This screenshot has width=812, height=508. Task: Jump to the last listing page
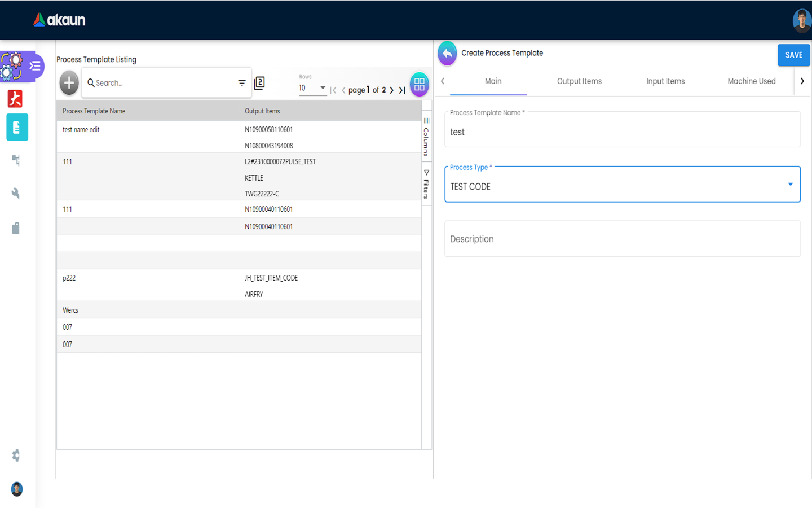[402, 90]
